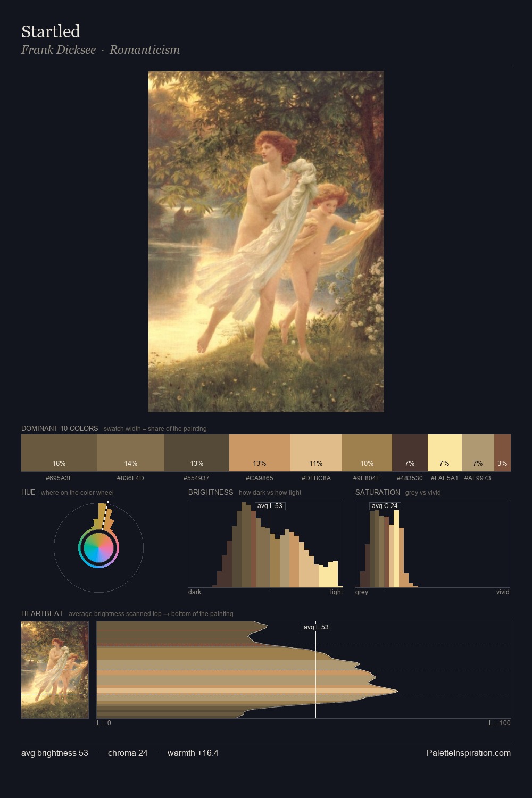
Task: Click the hue color wheel
Action: click(98, 547)
